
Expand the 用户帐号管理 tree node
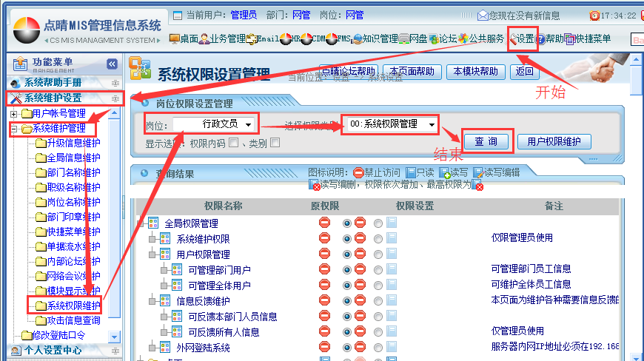pos(14,113)
